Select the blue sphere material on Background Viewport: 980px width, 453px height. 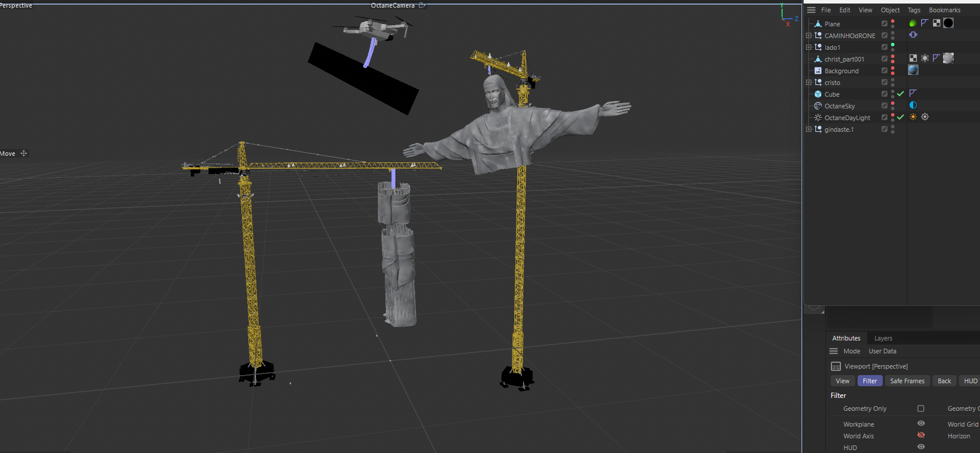pos(913,70)
